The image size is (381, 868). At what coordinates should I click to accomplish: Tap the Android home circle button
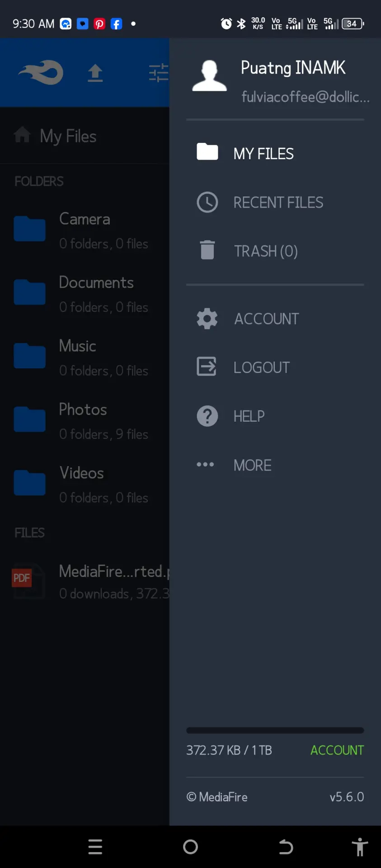pyautogui.click(x=191, y=847)
